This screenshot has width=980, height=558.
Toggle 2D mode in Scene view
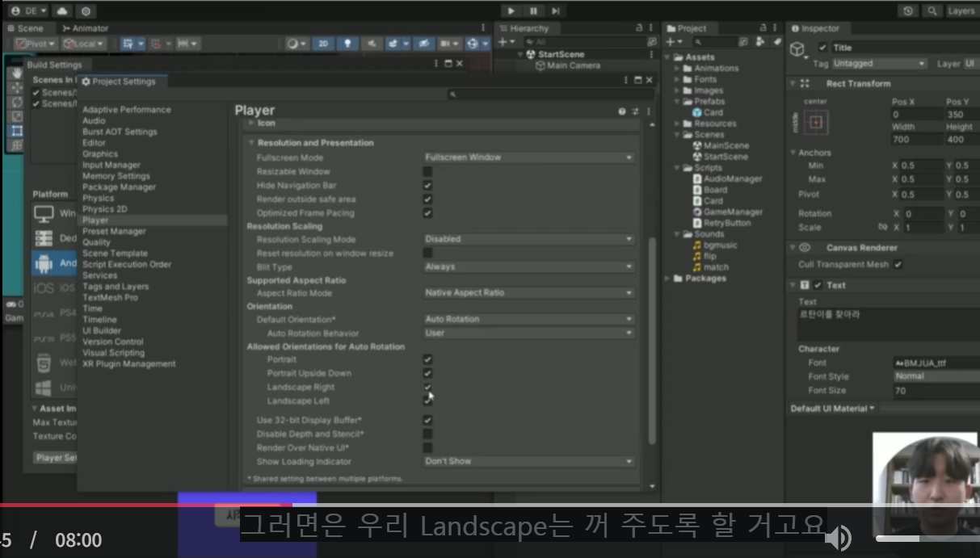[323, 44]
